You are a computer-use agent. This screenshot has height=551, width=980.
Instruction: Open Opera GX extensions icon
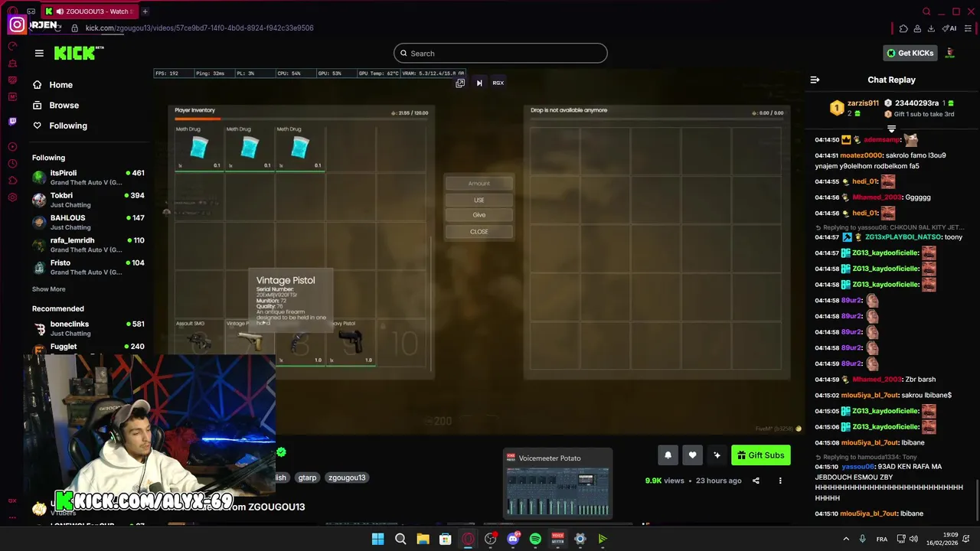coord(903,28)
